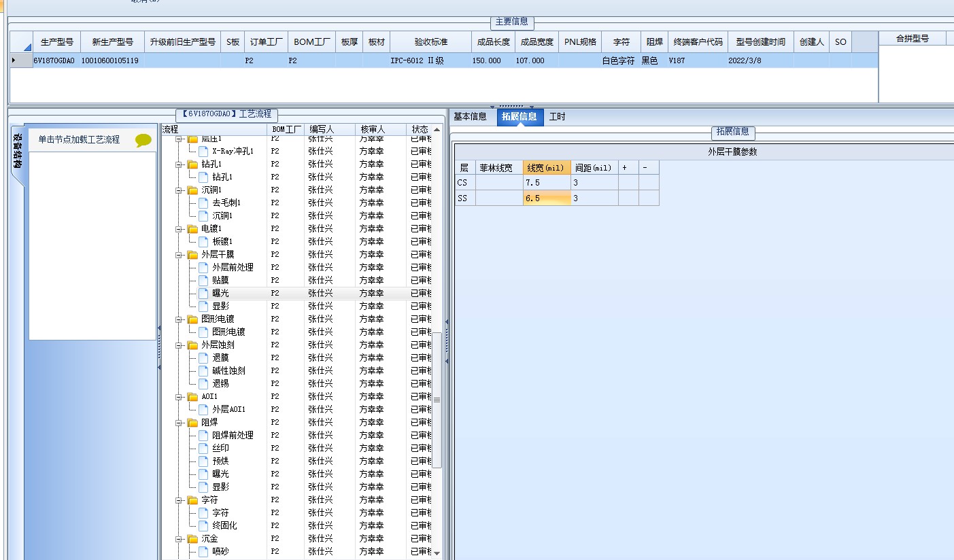Click the 喷砂 document icon

[203, 551]
